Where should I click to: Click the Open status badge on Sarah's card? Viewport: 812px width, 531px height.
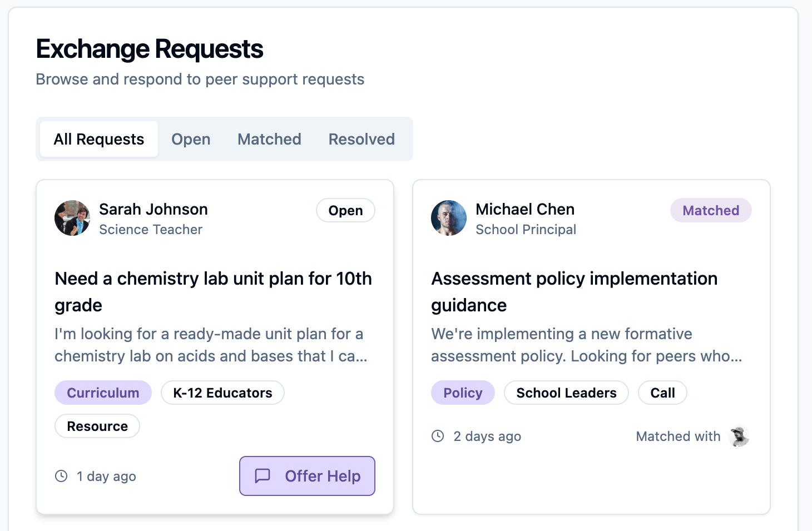(345, 210)
